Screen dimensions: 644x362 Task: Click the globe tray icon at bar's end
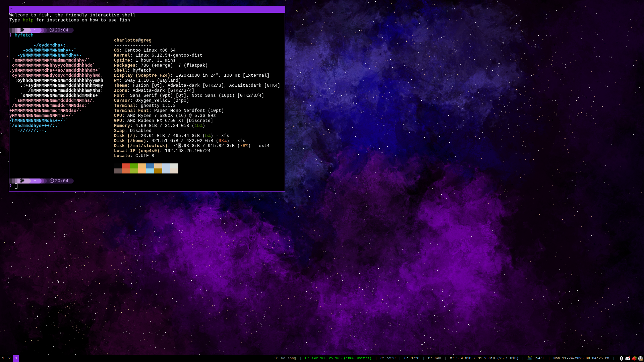tap(640, 358)
